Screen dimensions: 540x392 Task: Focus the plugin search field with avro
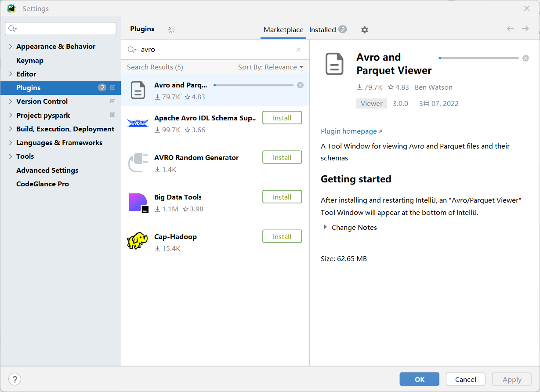[215, 50]
